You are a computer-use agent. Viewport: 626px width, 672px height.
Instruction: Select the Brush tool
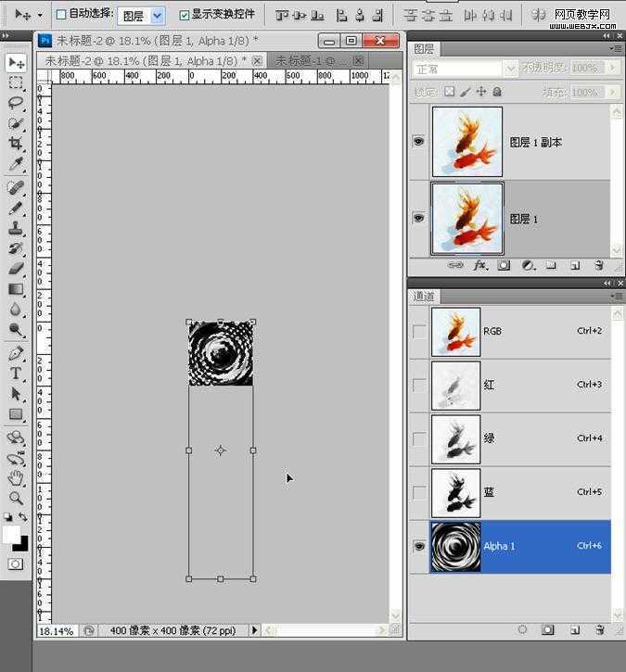tap(17, 209)
